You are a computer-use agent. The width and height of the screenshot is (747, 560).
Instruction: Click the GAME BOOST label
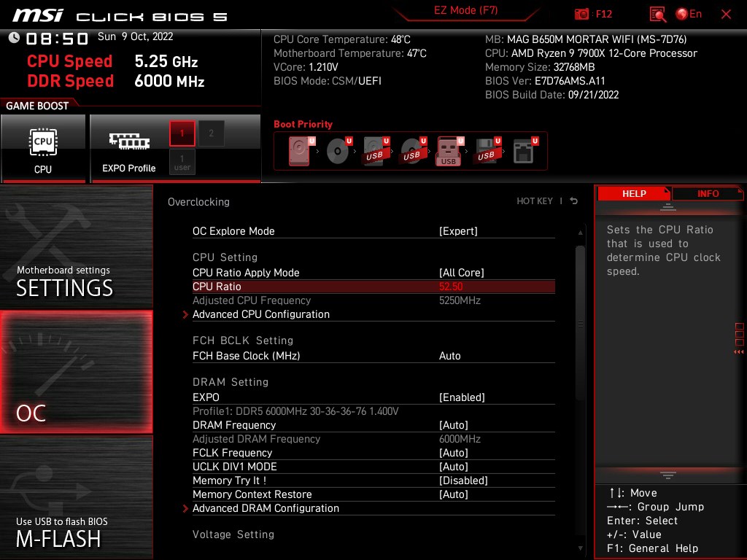(37, 106)
